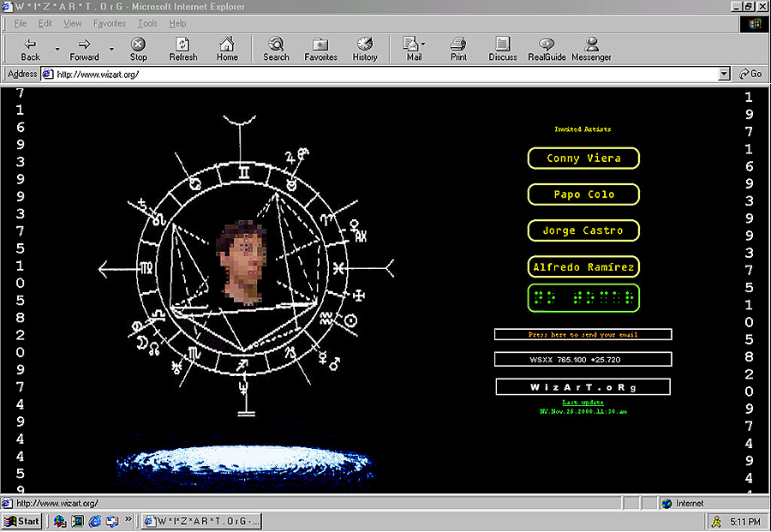Open the Favorites menu
Viewport: 771px width, 532px height.
pyautogui.click(x=109, y=23)
